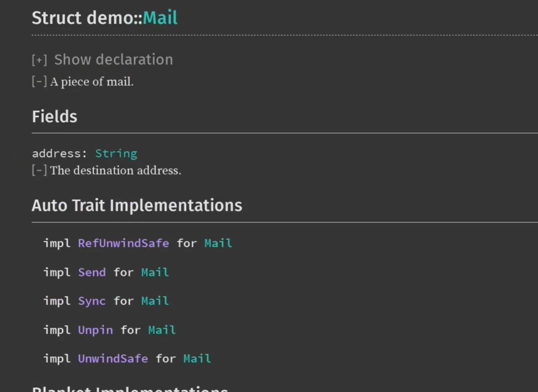Click the Fields section heading
Image resolution: width=538 pixels, height=392 pixels.
[55, 117]
